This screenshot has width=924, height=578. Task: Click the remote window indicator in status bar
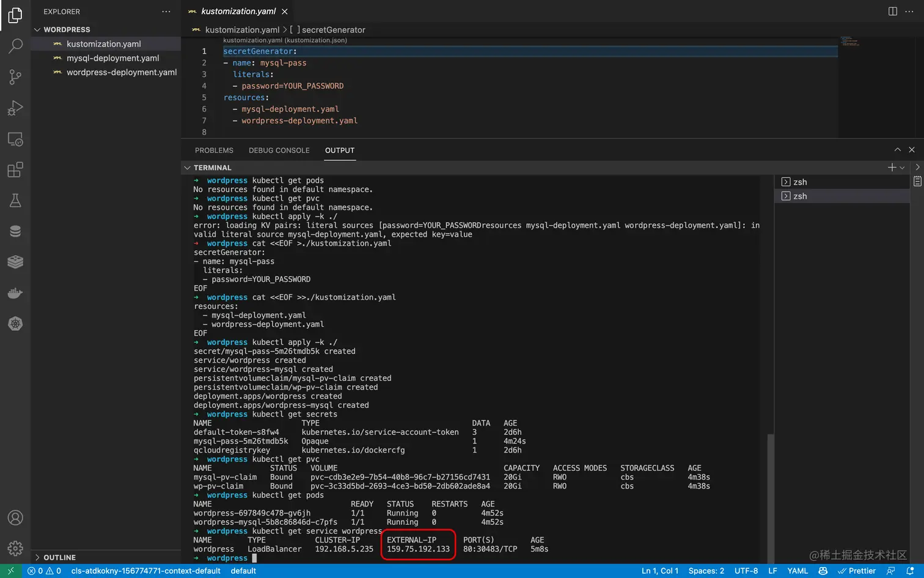[x=10, y=571]
